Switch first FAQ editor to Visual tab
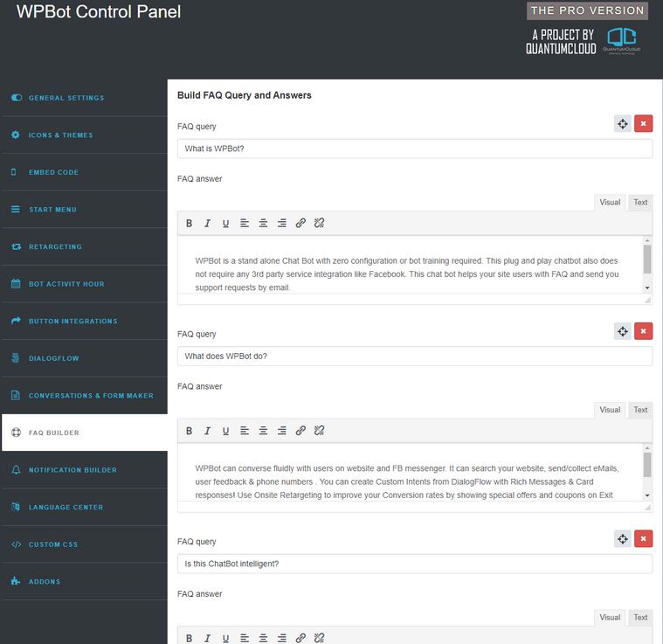663x644 pixels. pos(610,202)
